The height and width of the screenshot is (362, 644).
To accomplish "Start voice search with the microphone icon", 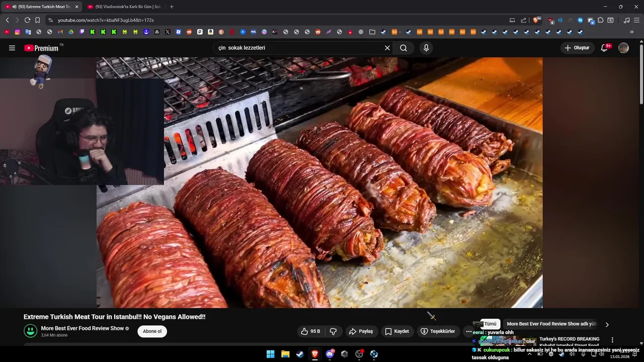I will point(426,48).
